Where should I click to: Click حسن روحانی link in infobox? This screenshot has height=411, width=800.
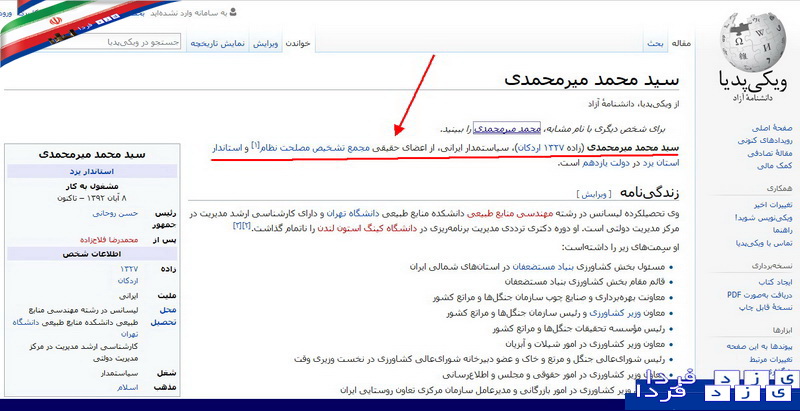116,212
